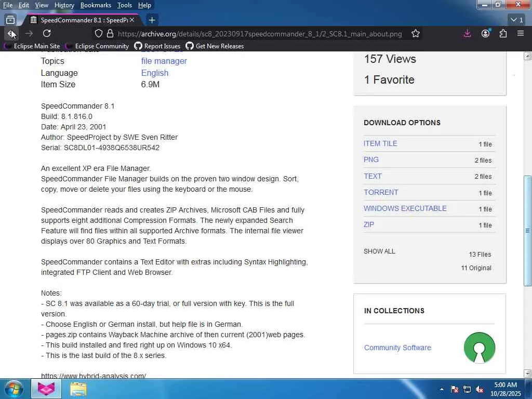
Task: Follow the English language link
Action: tap(155, 73)
